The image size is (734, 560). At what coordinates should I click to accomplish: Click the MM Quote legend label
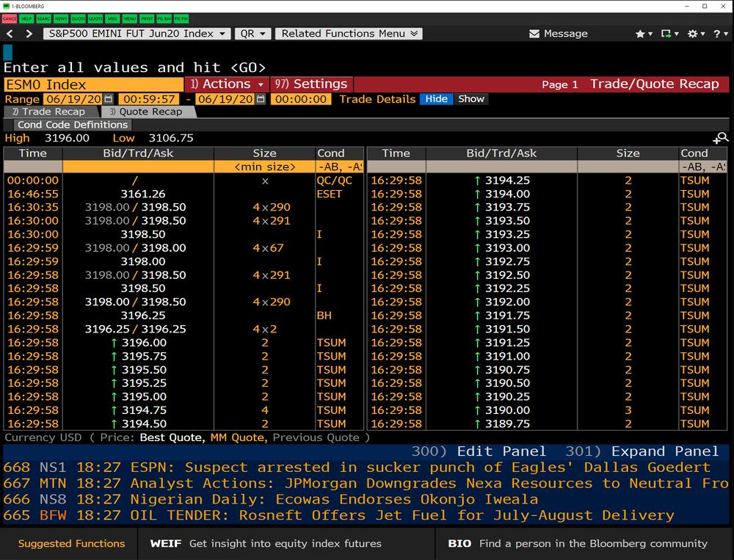[x=237, y=437]
